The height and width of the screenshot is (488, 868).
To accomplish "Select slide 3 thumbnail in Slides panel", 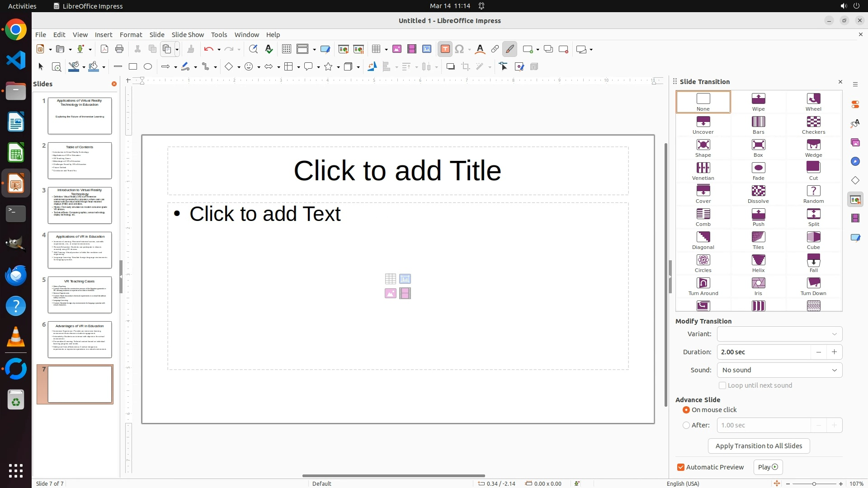I will 80,205.
